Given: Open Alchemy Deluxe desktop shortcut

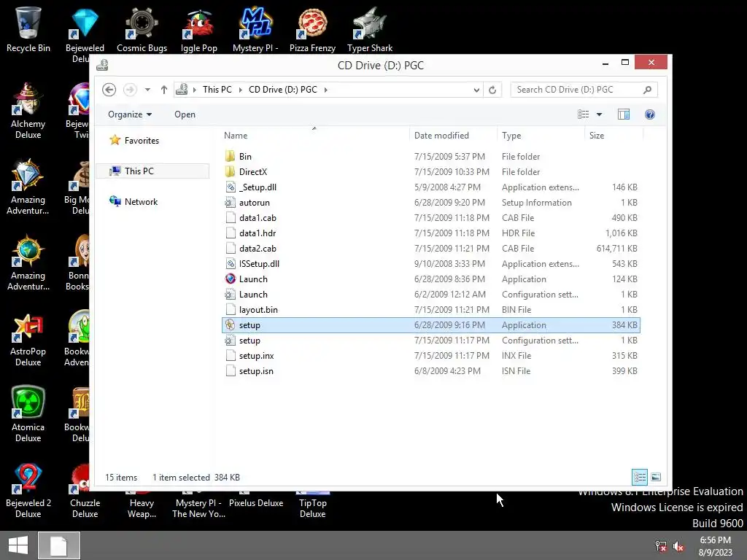Looking at the screenshot, I should [x=28, y=111].
